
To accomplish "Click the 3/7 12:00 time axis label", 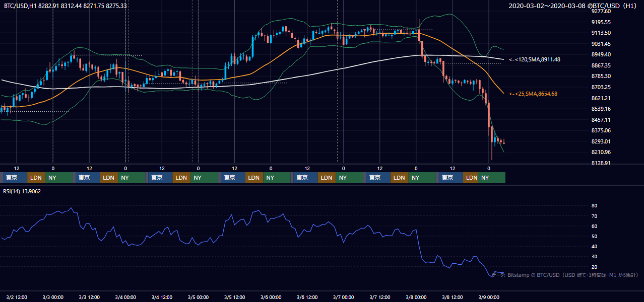I will click(x=379, y=297).
